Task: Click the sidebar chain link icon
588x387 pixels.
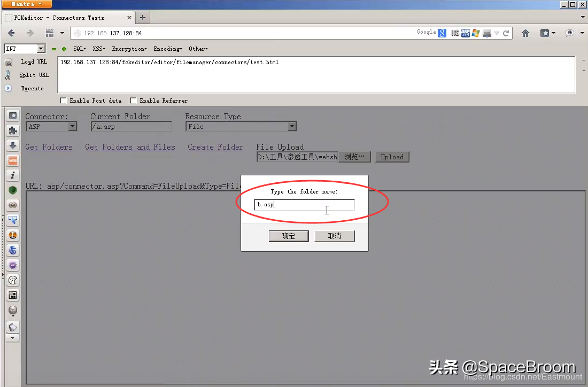Action: tap(13, 205)
